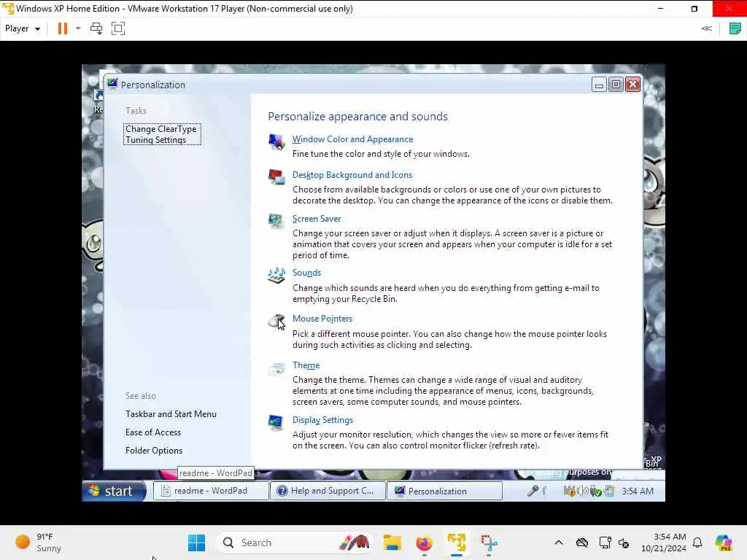Viewport: 747px width, 560px height.
Task: Open the VMware notes icon at top right
Action: [x=735, y=28]
